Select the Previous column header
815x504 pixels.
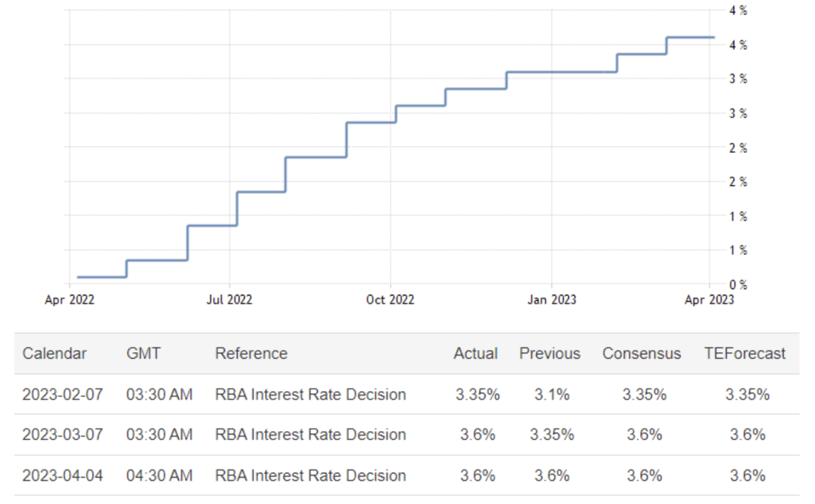[550, 354]
